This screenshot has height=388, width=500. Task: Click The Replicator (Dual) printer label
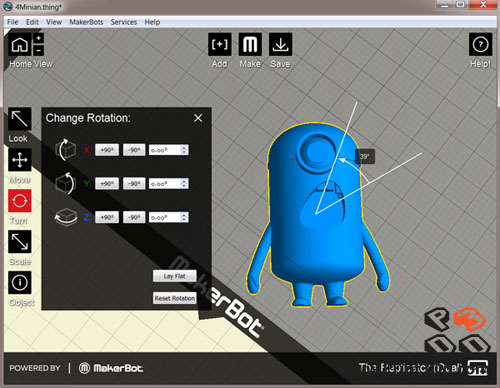[x=411, y=367]
